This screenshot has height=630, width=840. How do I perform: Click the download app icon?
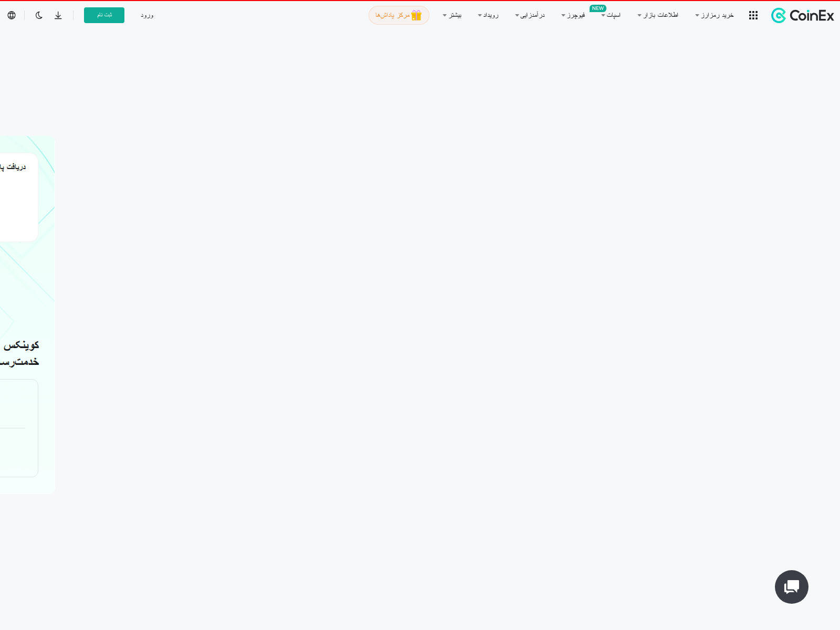tap(58, 15)
